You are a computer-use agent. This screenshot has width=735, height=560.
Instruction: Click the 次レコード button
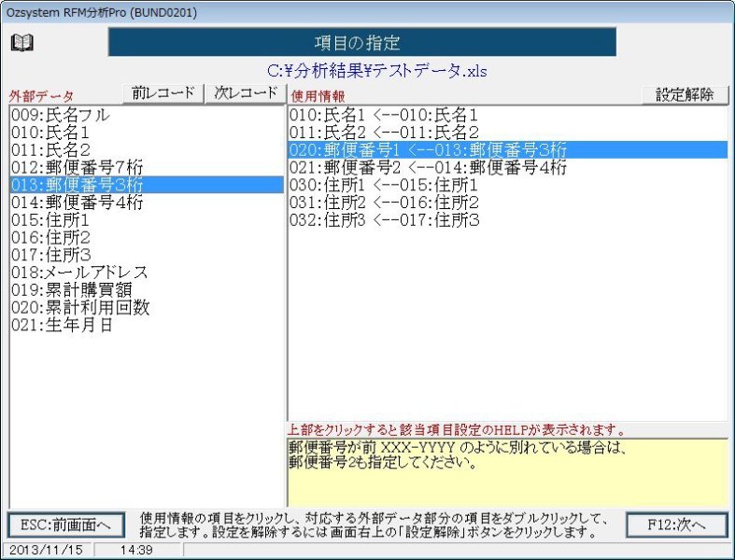[x=246, y=93]
